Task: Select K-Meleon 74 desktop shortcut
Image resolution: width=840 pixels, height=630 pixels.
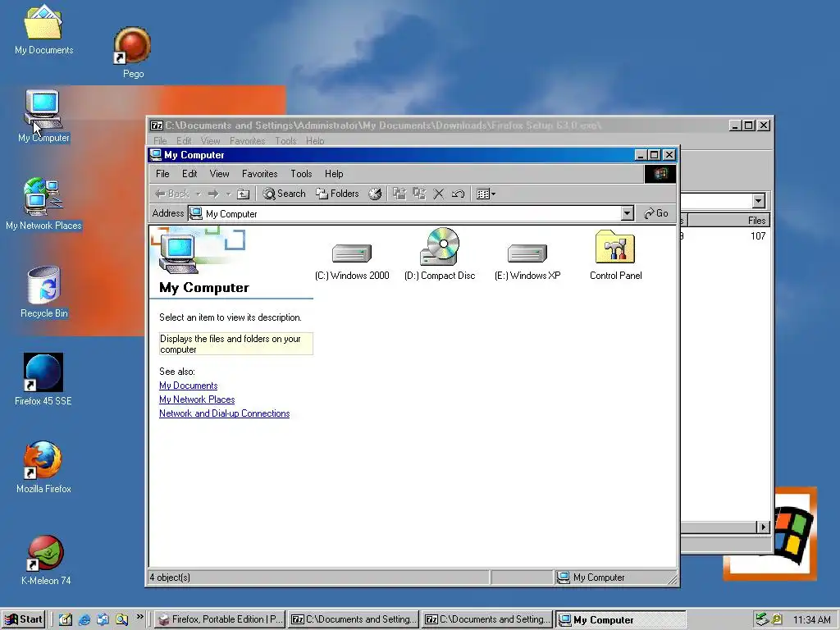Action: [46, 559]
